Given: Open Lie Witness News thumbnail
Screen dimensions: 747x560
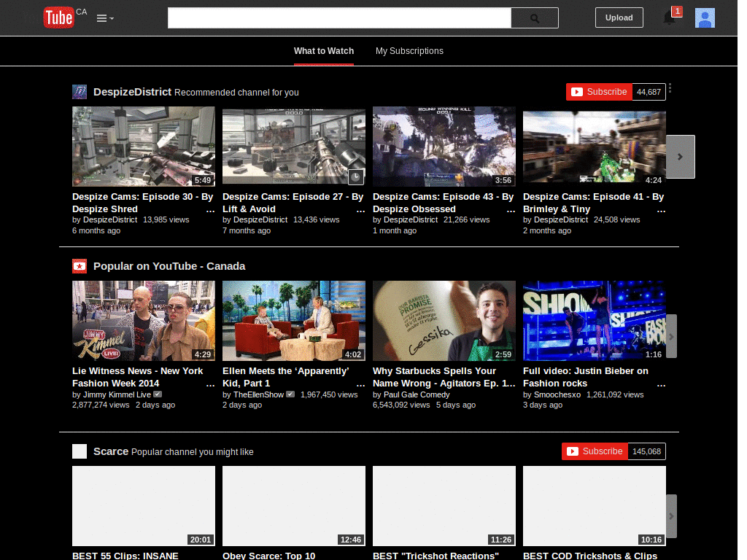Looking at the screenshot, I should coord(144,321).
